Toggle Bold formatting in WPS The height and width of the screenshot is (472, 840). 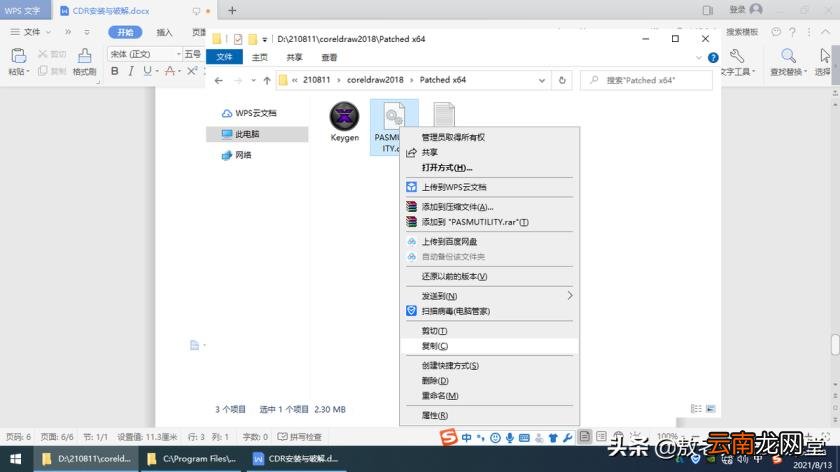tap(115, 71)
